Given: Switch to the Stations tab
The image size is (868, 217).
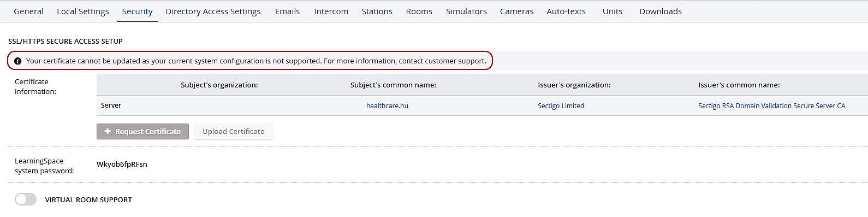Looking at the screenshot, I should coord(377,11).
